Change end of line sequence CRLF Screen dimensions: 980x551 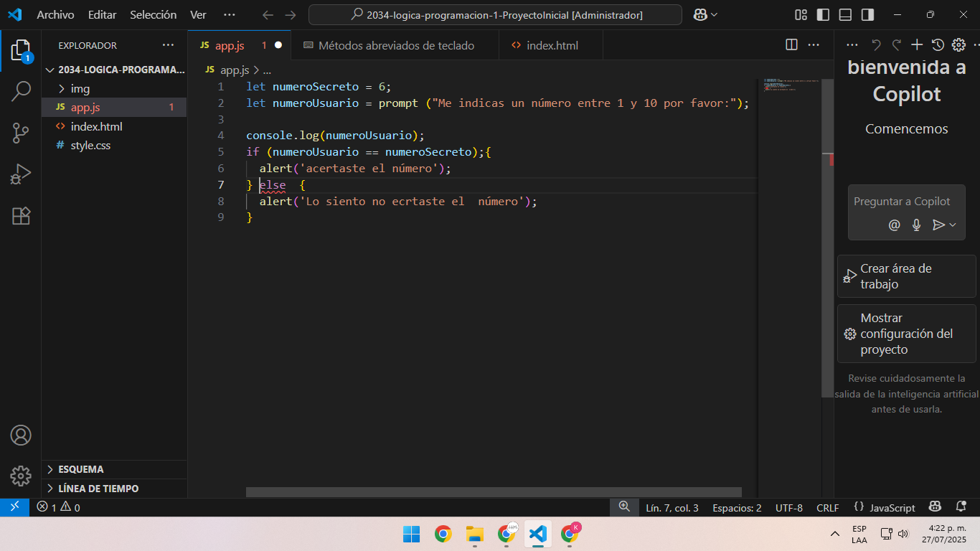[x=827, y=507]
